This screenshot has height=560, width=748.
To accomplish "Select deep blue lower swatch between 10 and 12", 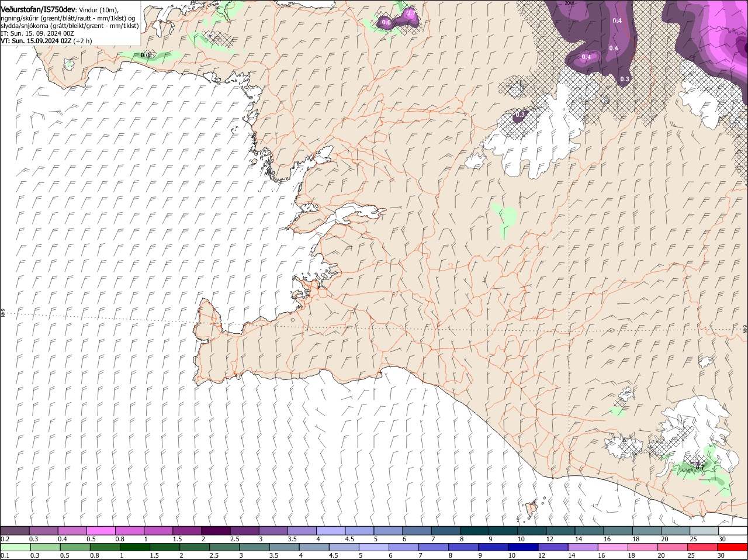I will pyautogui.click(x=524, y=547).
